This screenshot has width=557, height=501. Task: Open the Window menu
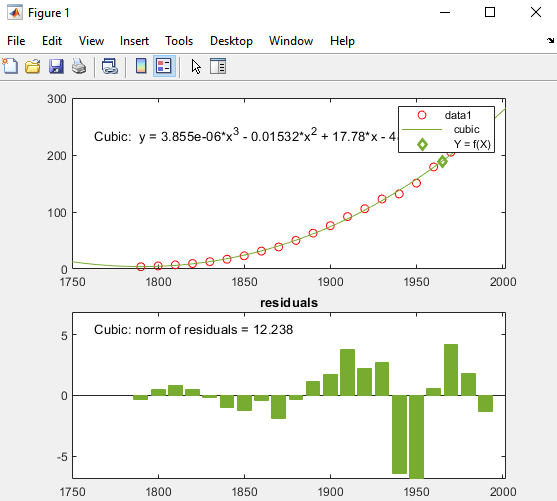(291, 41)
